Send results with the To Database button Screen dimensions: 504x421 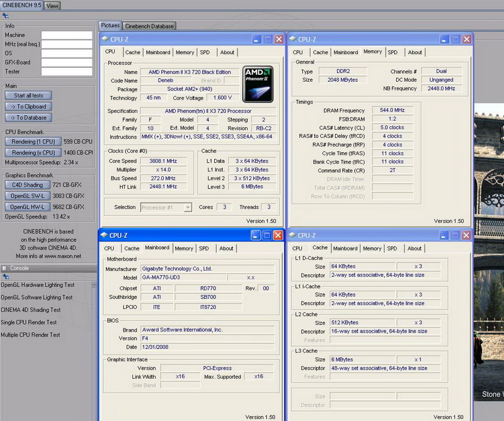point(28,118)
